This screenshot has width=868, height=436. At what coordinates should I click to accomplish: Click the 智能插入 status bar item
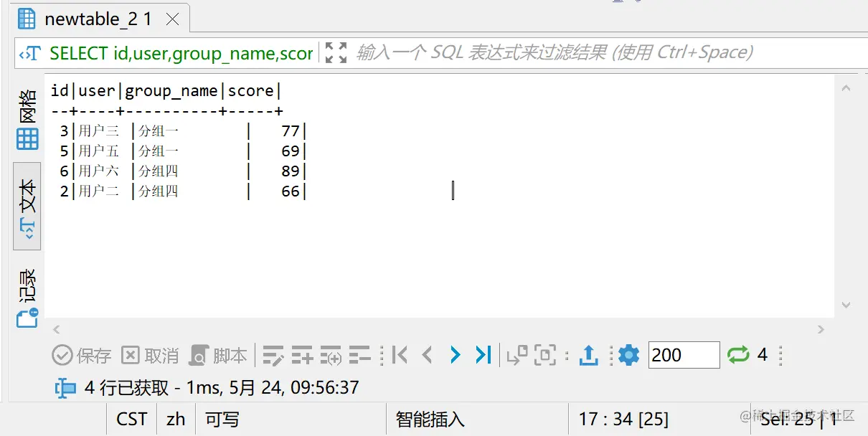coord(430,419)
